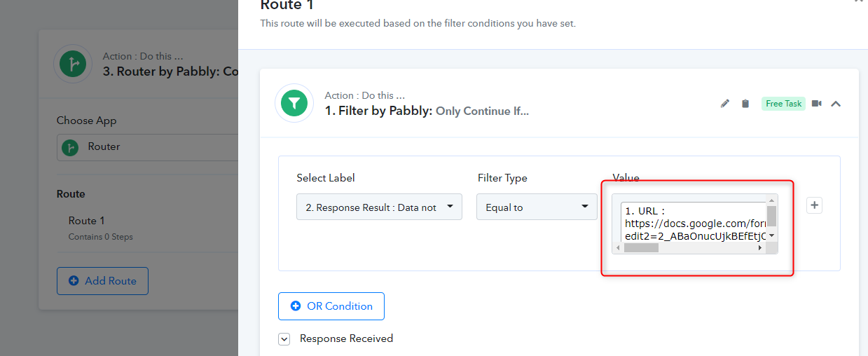Click the Add Route button
The width and height of the screenshot is (868, 356).
pyautogui.click(x=102, y=281)
